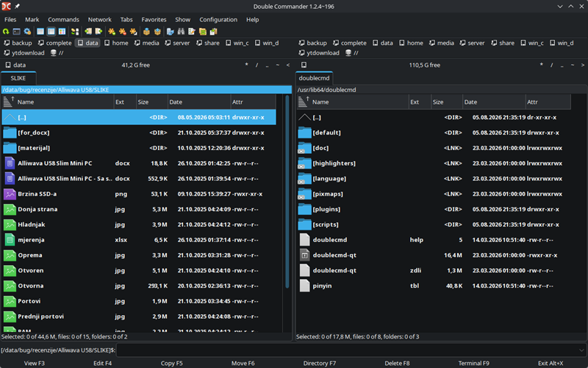
Task: Select the doublecmd tab in right panel
Action: click(x=314, y=78)
